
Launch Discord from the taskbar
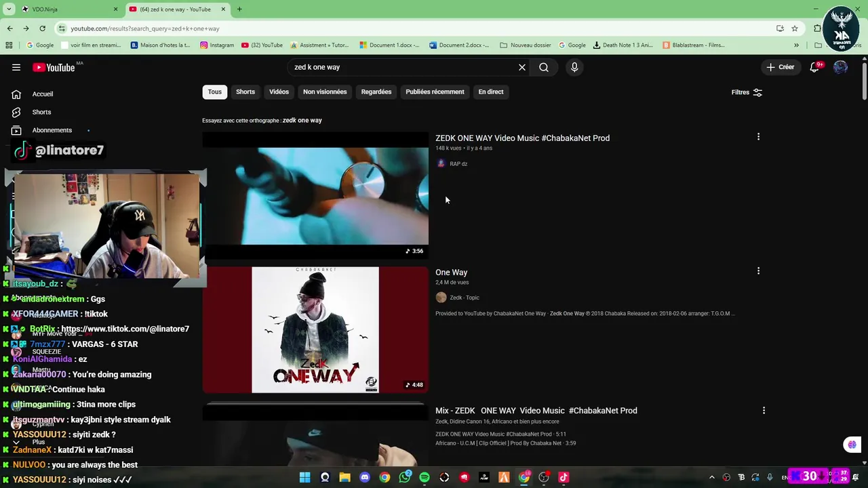tap(365, 477)
